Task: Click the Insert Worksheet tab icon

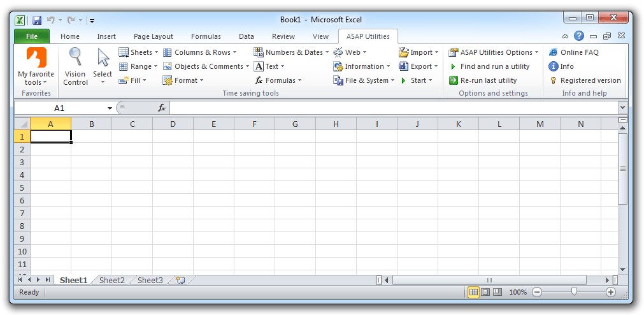Action: click(x=180, y=280)
